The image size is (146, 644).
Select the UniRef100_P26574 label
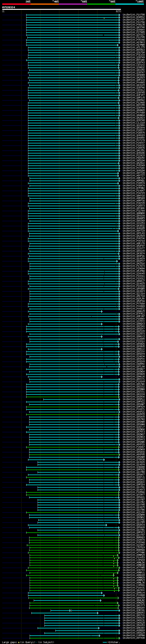(x=134, y=183)
